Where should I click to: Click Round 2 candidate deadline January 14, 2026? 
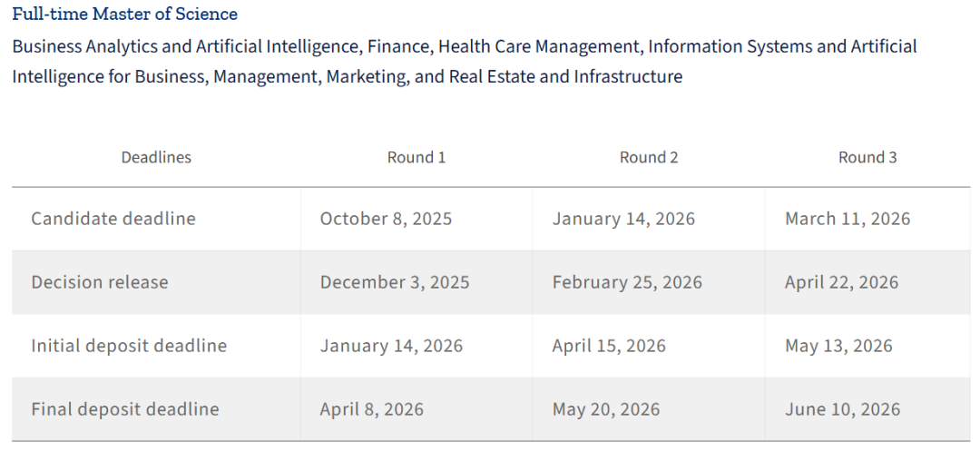pos(623,219)
